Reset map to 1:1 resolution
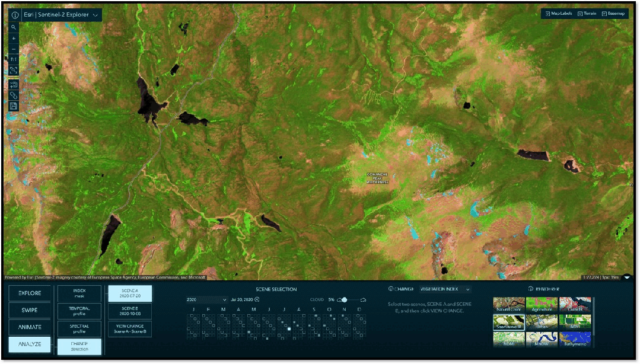The image size is (640, 364). [x=14, y=59]
